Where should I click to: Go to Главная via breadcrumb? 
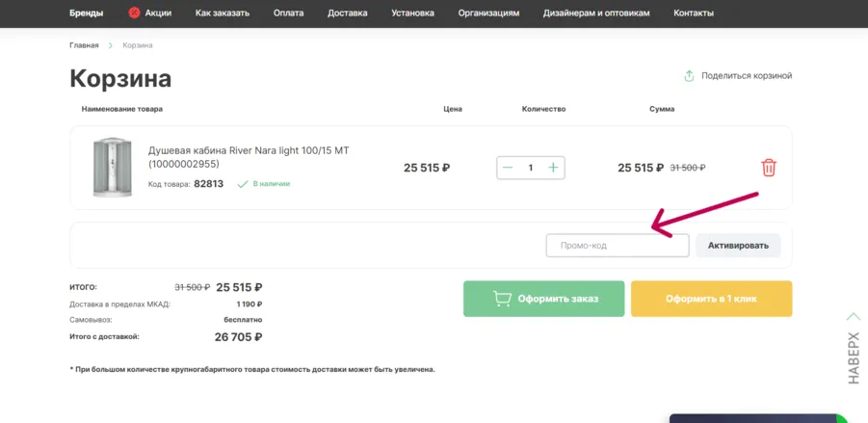click(84, 45)
